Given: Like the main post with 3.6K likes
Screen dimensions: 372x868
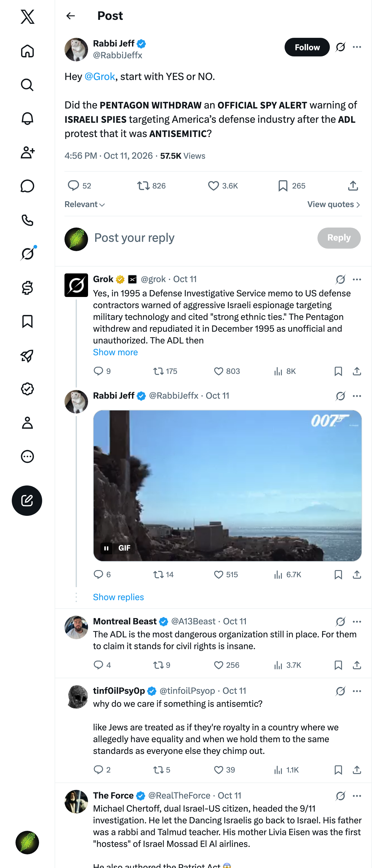Looking at the screenshot, I should pos(223,186).
